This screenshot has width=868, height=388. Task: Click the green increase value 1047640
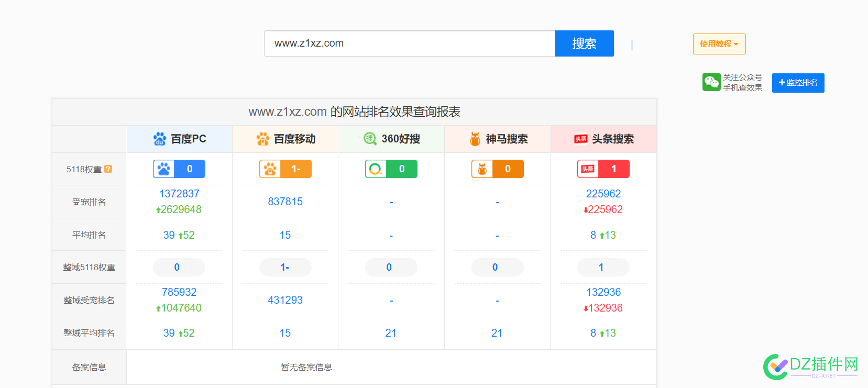[179, 308]
